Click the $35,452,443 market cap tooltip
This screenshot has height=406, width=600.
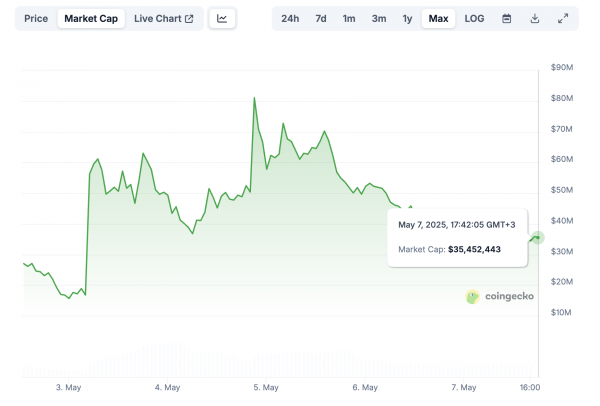pyautogui.click(x=457, y=238)
